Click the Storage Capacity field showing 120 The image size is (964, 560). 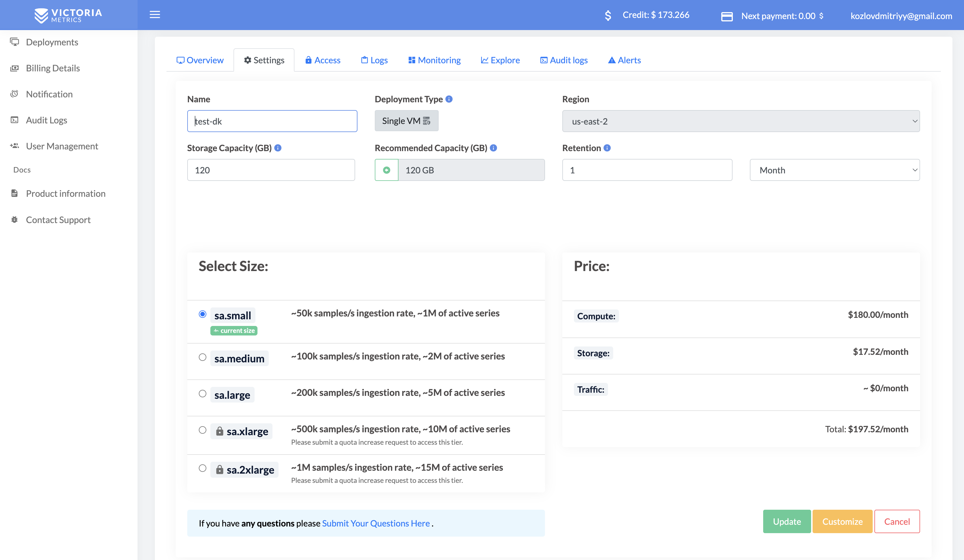coord(271,170)
